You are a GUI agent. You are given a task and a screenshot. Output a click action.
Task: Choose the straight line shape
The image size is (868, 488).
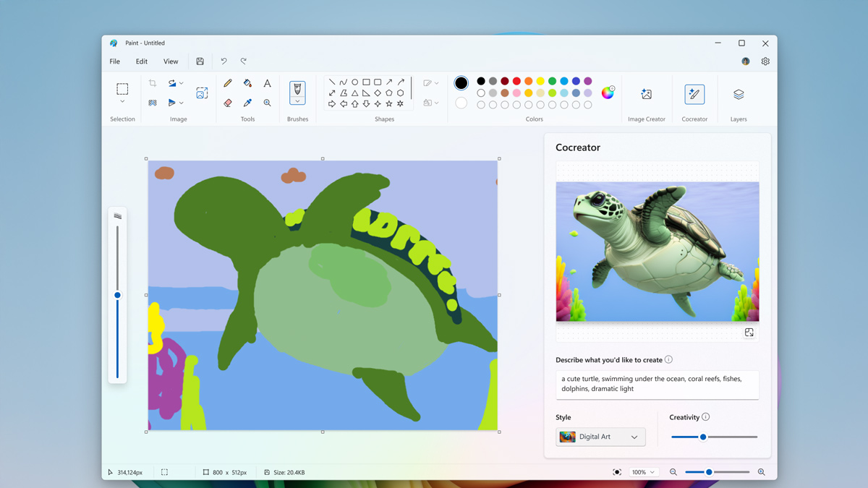click(x=332, y=82)
